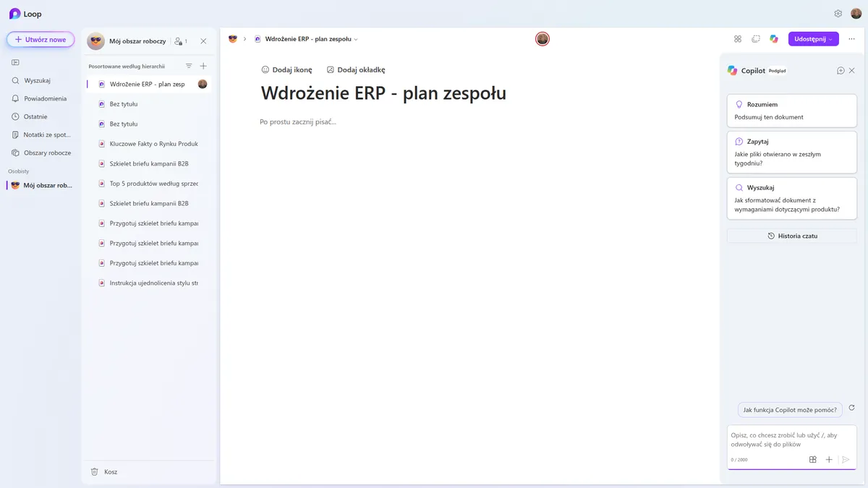Select the Wdrożenie ERP - plan zesp page row
Screen dimensions: 868x488
pos(148,84)
